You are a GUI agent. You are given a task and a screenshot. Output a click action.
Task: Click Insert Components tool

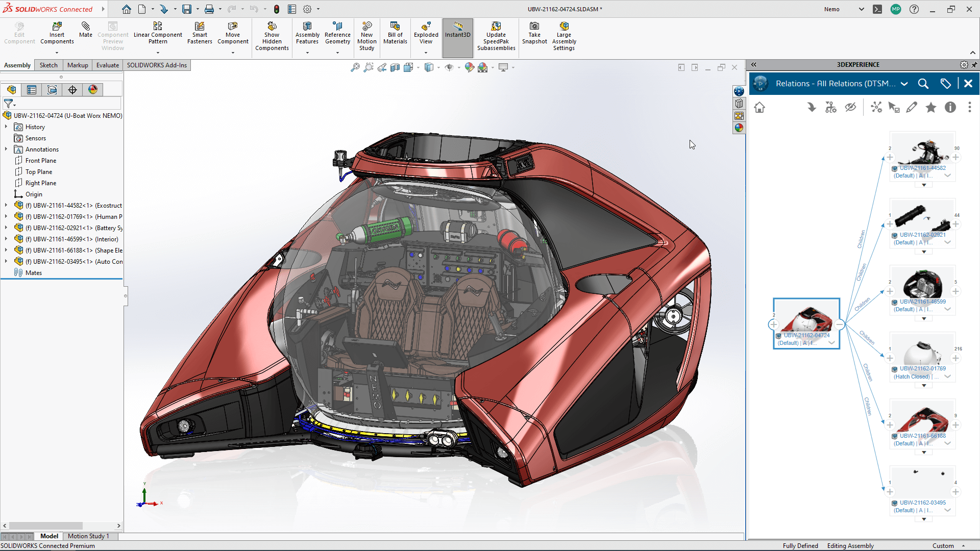point(57,34)
